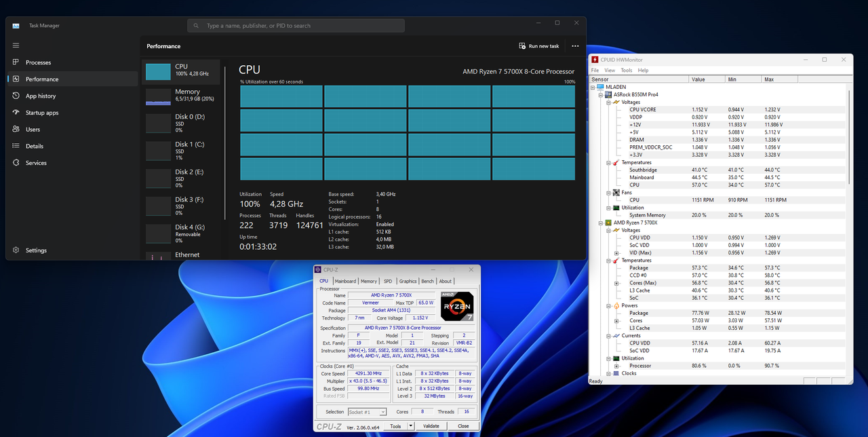Screen dimensions: 868x437
Task: Click the Close button in CPU-Z
Action: (463, 426)
